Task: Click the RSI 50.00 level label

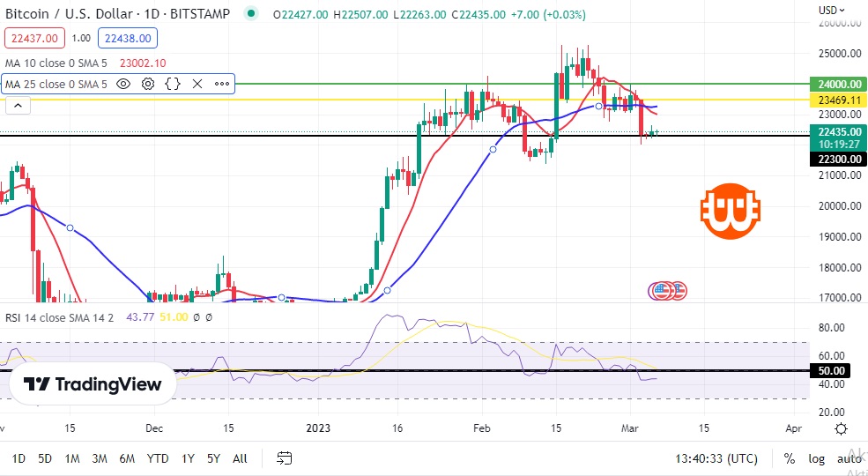Action: [x=830, y=371]
